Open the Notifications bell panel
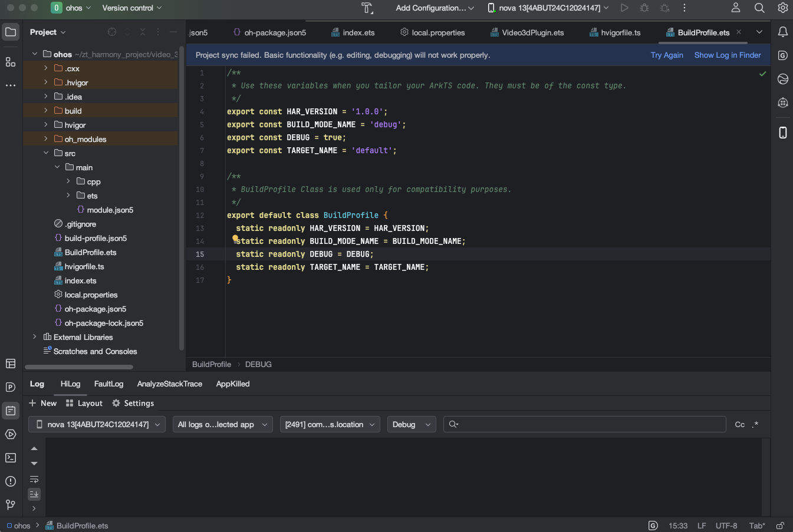The image size is (793, 532). (782, 32)
